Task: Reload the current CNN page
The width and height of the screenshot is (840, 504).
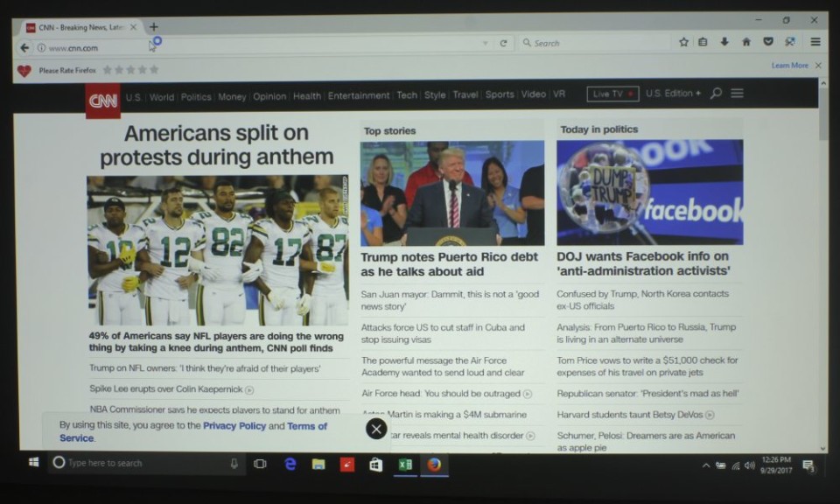Action: pos(504,44)
